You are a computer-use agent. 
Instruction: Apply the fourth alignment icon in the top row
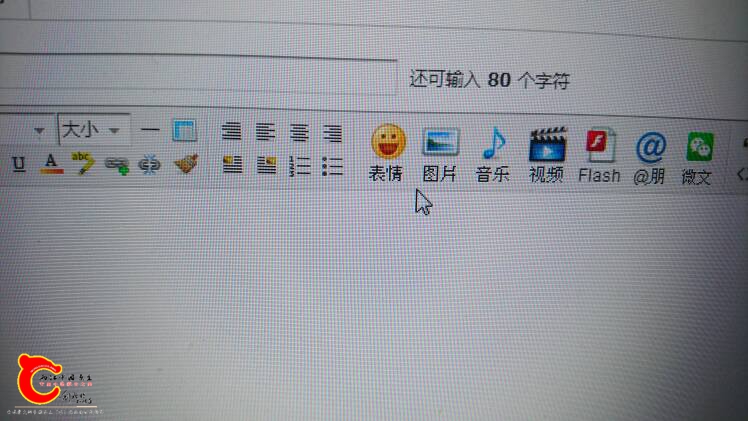point(332,133)
